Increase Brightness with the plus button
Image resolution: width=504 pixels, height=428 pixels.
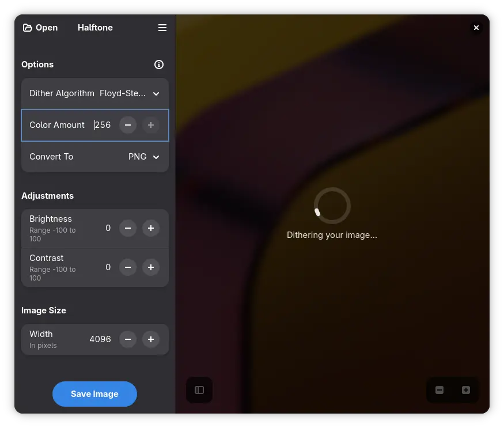[151, 228]
